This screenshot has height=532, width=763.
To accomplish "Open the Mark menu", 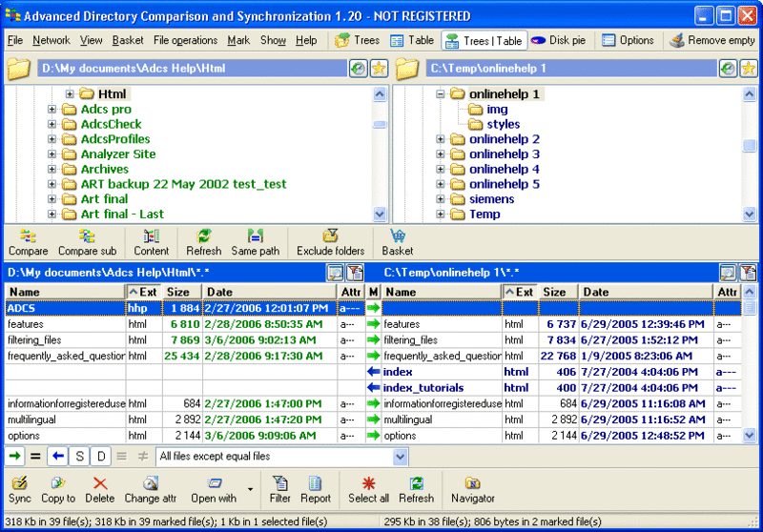I will (x=238, y=40).
